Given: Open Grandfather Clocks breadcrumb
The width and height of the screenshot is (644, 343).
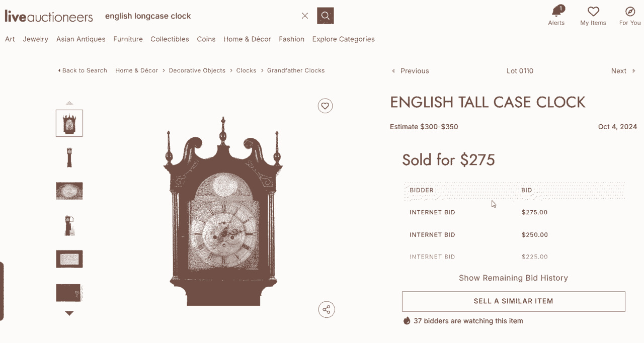Looking at the screenshot, I should coord(296,70).
